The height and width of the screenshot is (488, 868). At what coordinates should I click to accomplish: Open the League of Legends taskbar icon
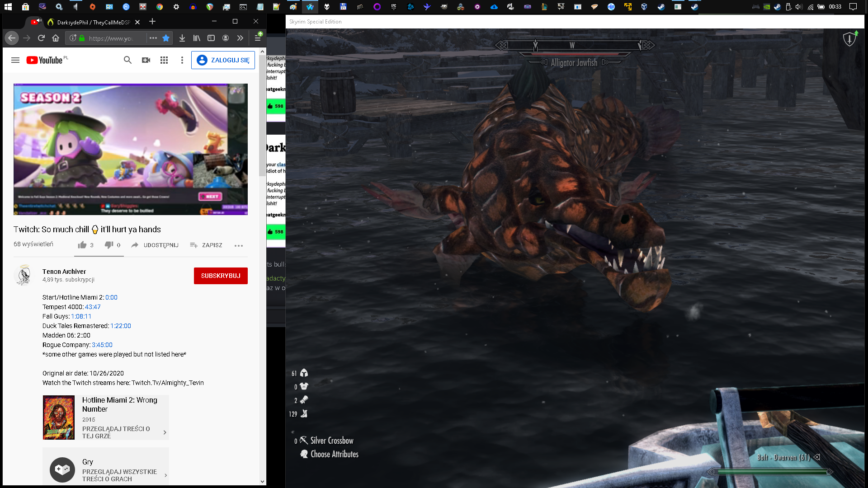[544, 7]
